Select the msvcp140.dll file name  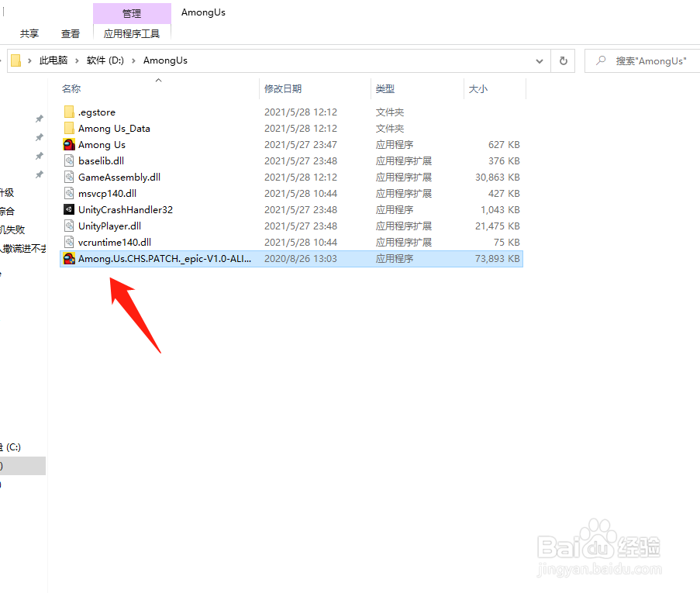[x=108, y=193]
